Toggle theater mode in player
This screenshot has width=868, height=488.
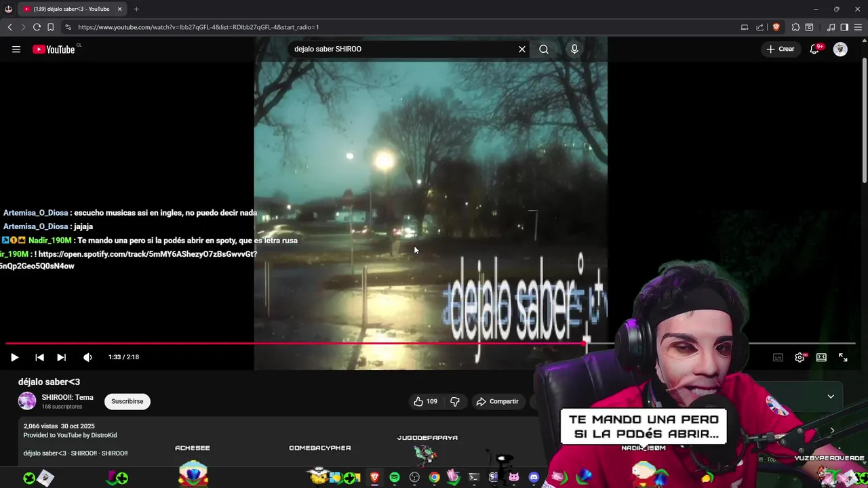(821, 357)
